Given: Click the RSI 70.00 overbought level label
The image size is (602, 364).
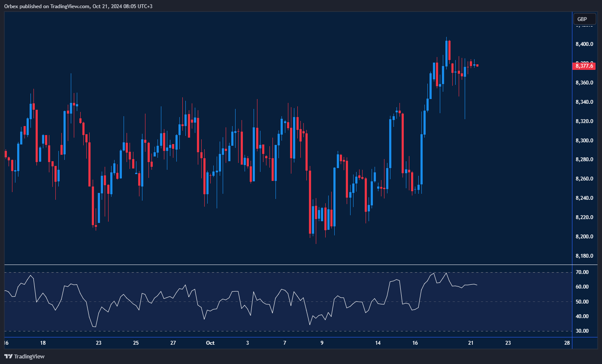Looking at the screenshot, I should click(582, 272).
